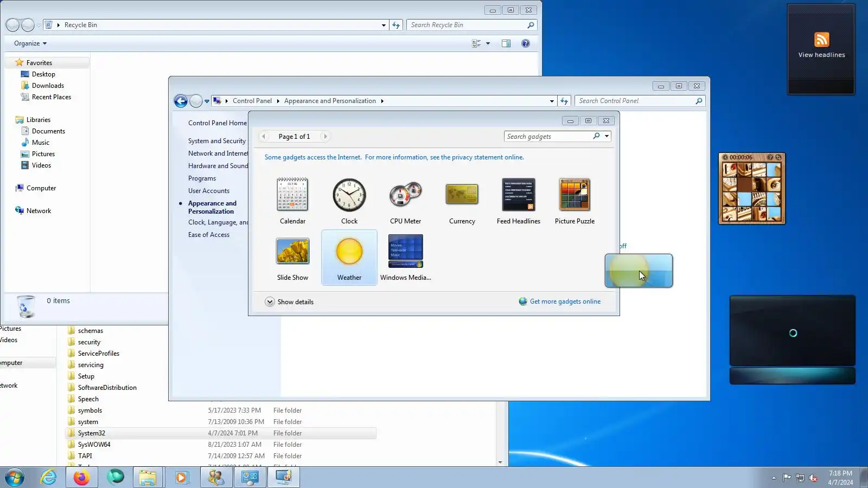Choose the CPU Meter gadget
The image size is (868, 488).
tap(405, 201)
